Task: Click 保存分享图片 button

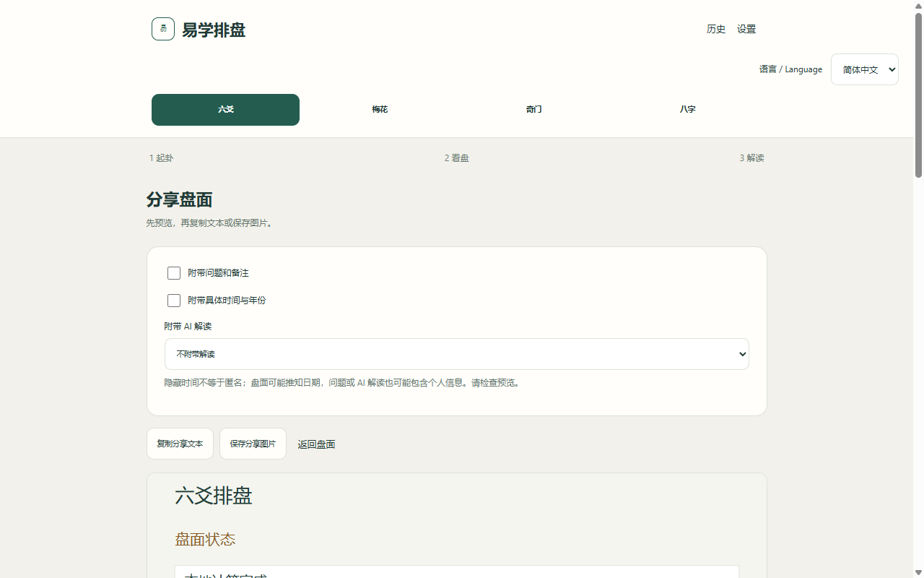Action: tap(253, 444)
